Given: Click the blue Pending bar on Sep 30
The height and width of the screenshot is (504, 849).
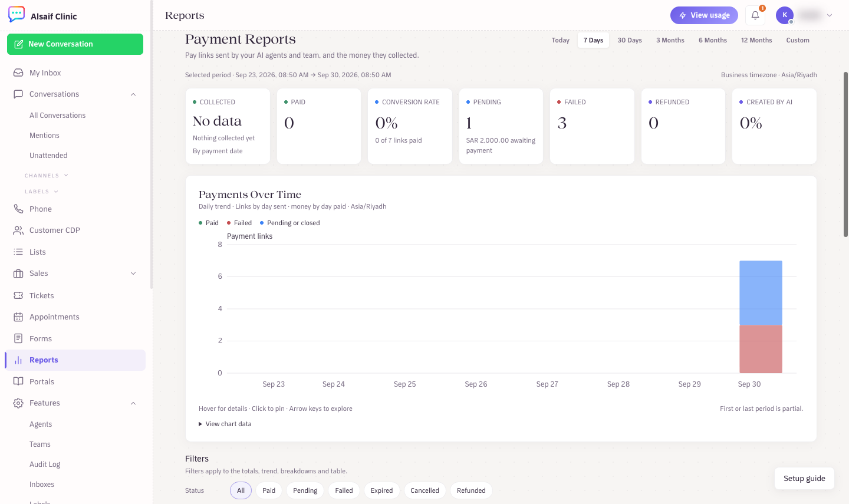Looking at the screenshot, I should click(x=761, y=293).
